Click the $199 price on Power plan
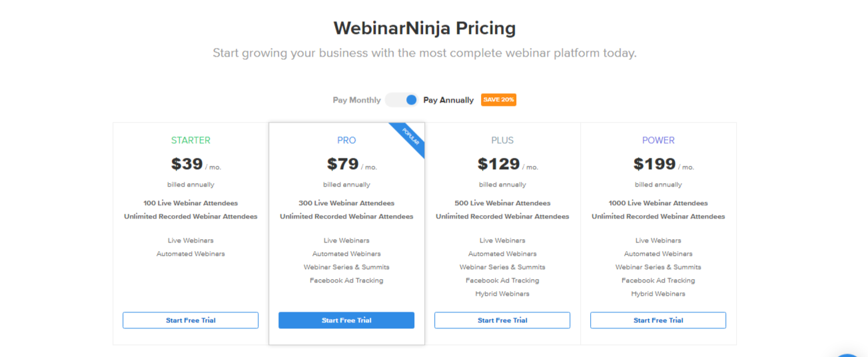 click(654, 164)
